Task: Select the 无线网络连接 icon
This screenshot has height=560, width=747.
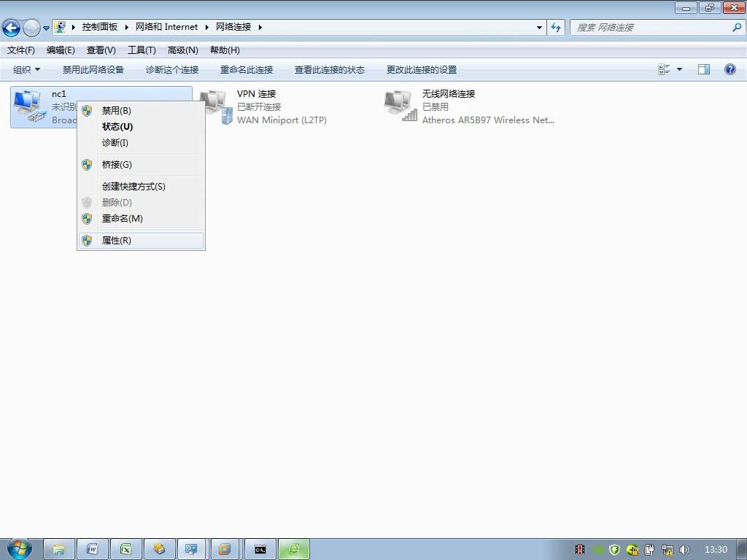Action: pos(401,106)
